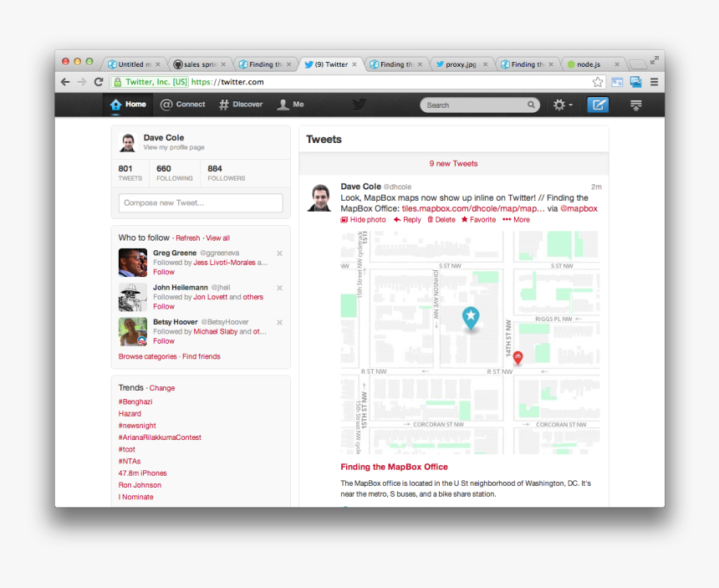
Task: Open the settings gear dropdown
Action: pyautogui.click(x=562, y=105)
